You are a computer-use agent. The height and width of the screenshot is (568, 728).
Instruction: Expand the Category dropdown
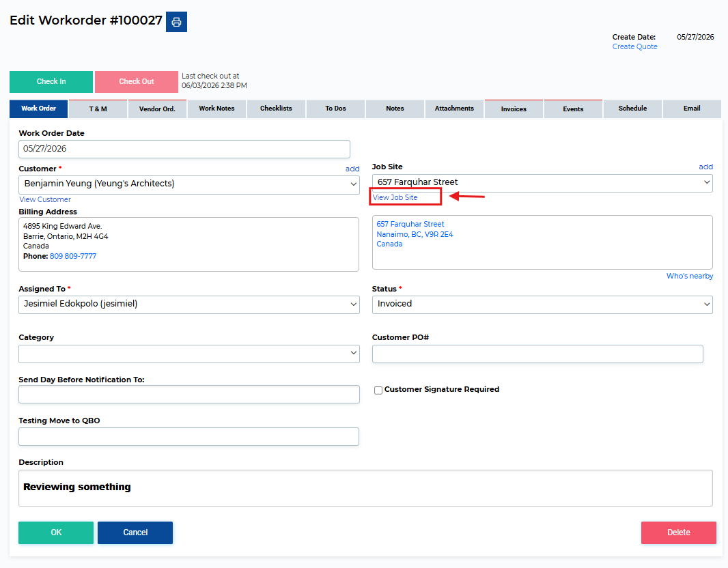coord(189,354)
